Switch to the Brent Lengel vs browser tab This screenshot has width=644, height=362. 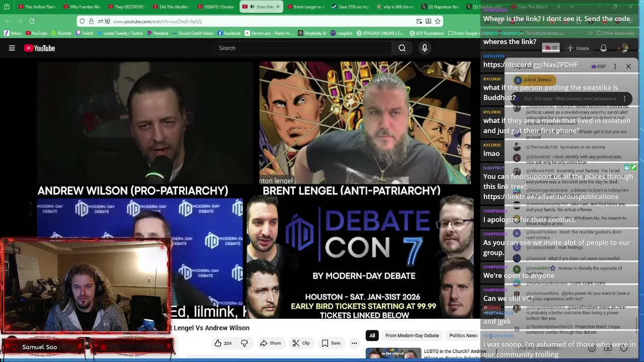305,7
